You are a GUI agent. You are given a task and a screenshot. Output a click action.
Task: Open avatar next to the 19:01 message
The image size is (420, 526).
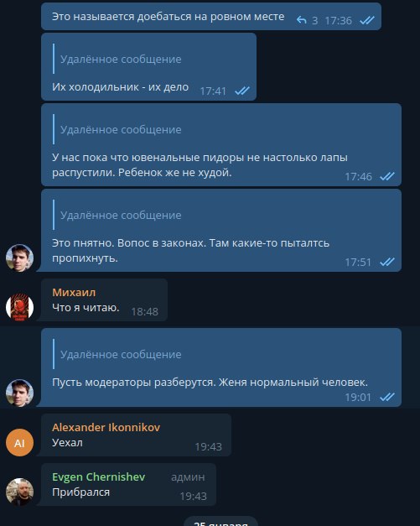click(x=19, y=393)
